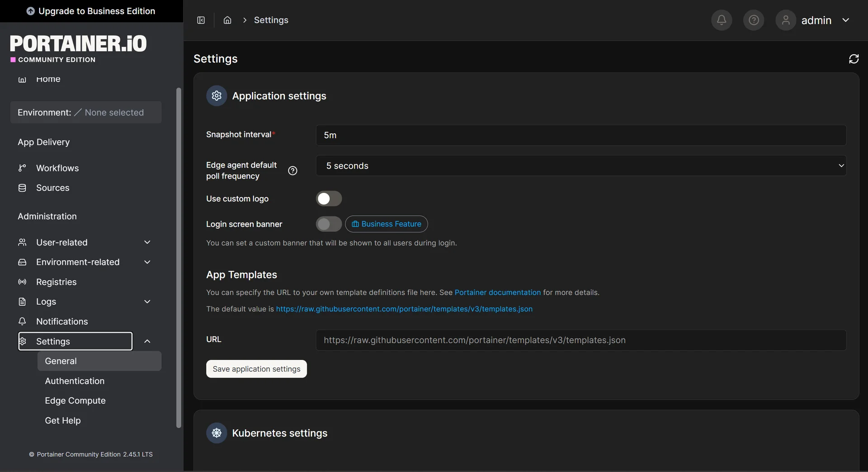Viewport: 868px width, 472px height.
Task: Click the Notifications bell icon in sidebar
Action: click(x=22, y=321)
